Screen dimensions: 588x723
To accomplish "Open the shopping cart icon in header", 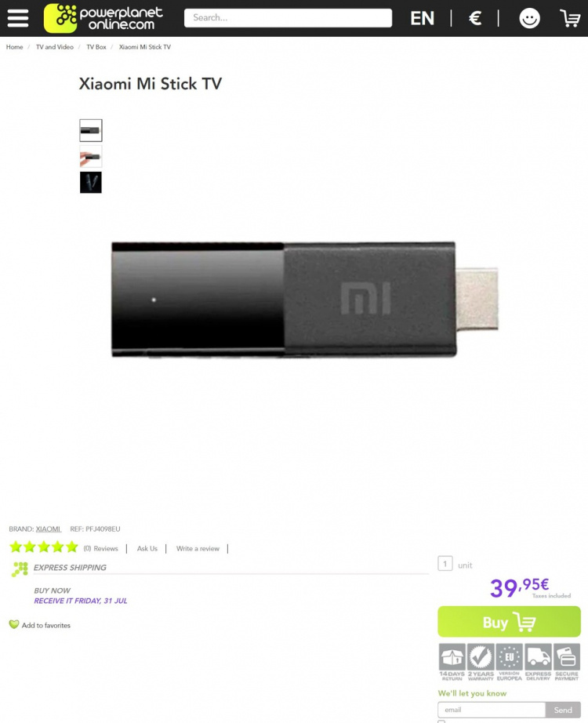I will tap(570, 19).
